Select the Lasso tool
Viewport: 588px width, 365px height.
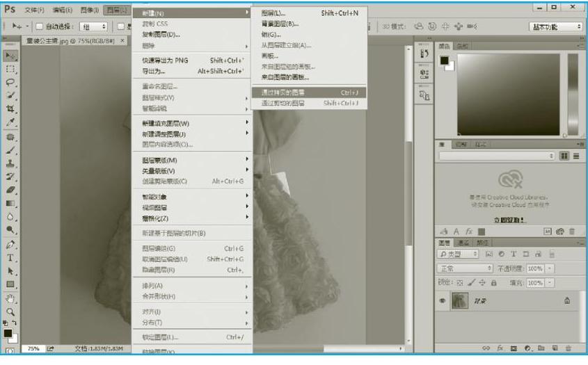[10, 82]
